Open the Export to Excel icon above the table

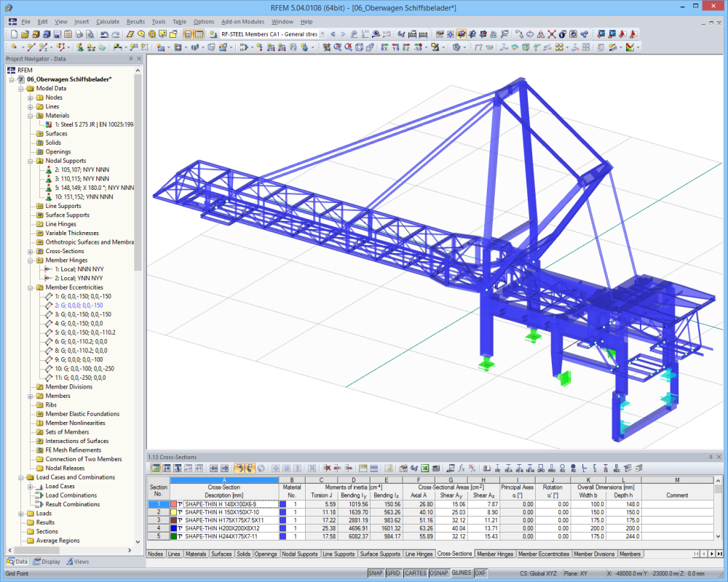click(x=424, y=469)
